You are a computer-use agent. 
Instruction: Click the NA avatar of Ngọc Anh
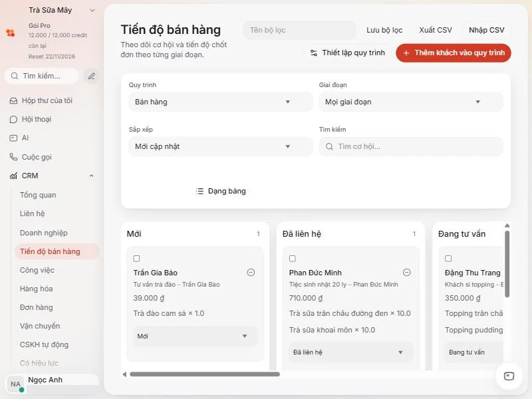(x=15, y=384)
